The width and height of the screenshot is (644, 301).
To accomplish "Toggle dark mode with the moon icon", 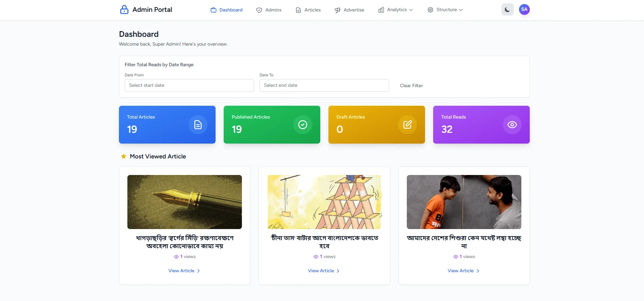I will click(507, 9).
